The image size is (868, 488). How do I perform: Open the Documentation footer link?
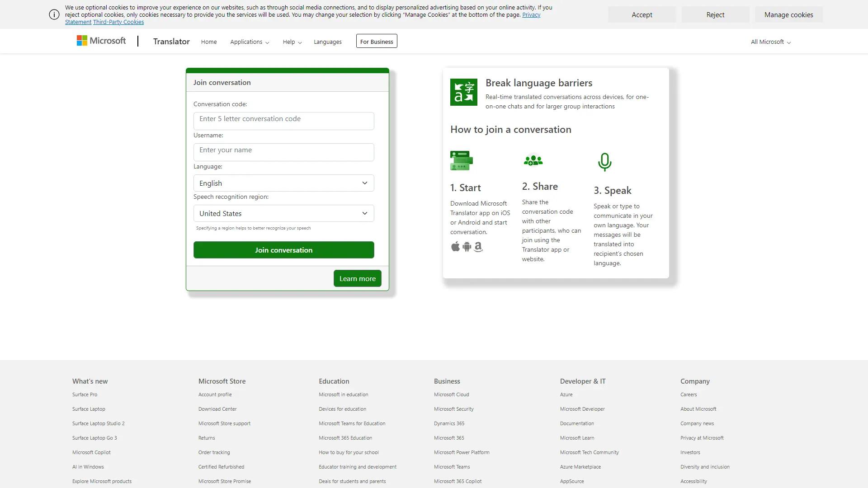tap(577, 423)
